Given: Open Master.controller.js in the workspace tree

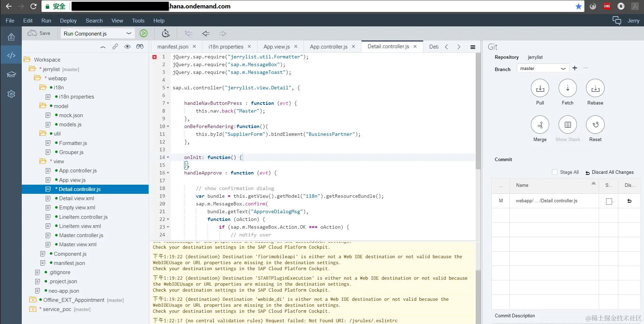Looking at the screenshot, I should point(81,235).
